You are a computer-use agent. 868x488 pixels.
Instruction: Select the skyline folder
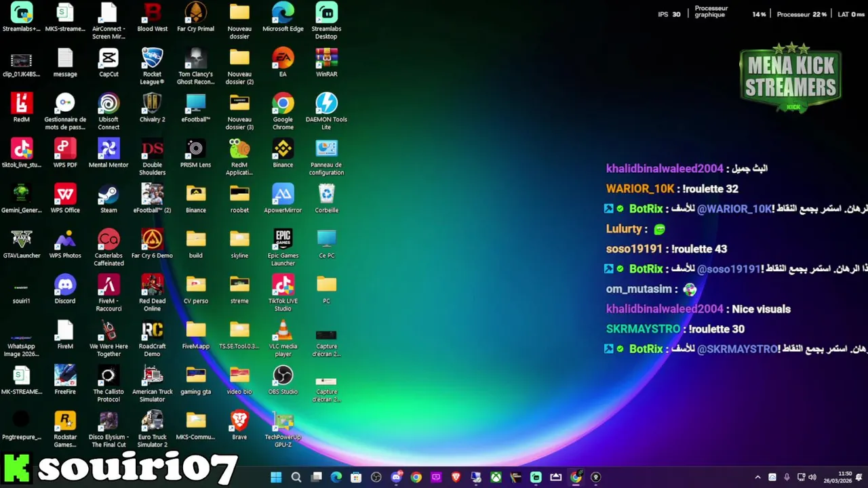[x=239, y=245]
